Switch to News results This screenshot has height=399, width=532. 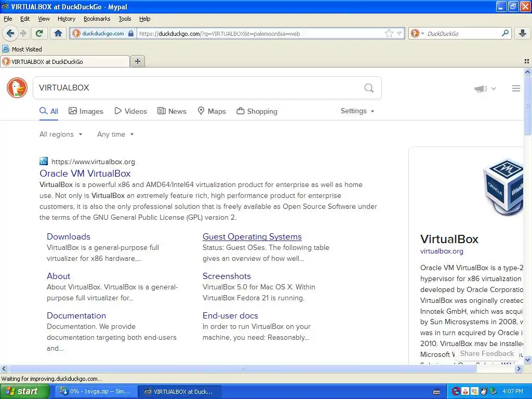pos(171,111)
